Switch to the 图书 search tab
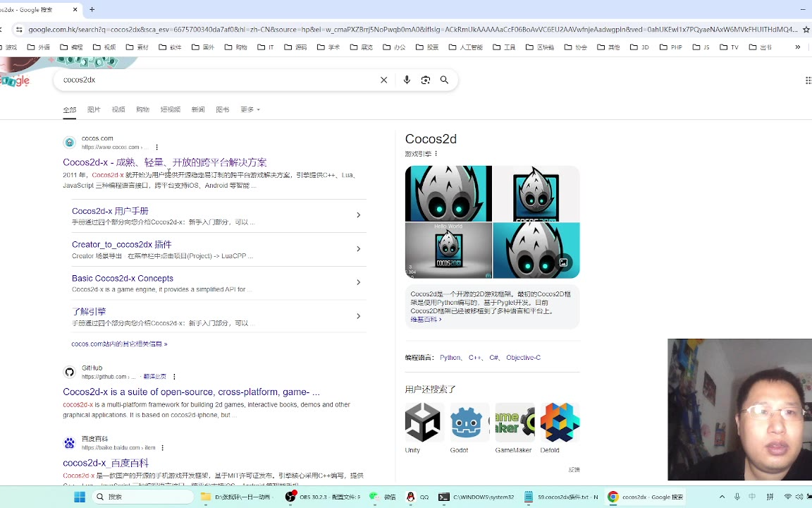Image resolution: width=812 pixels, height=508 pixels. [x=222, y=109]
